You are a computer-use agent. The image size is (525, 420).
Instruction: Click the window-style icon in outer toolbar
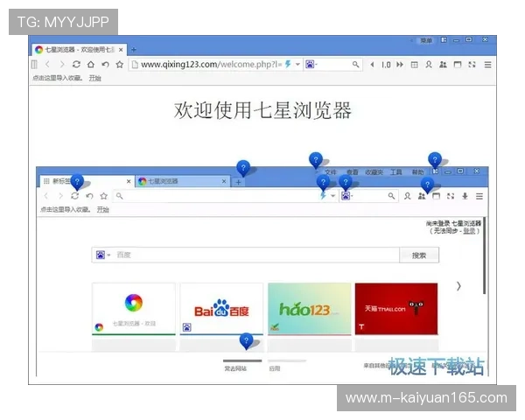458,64
